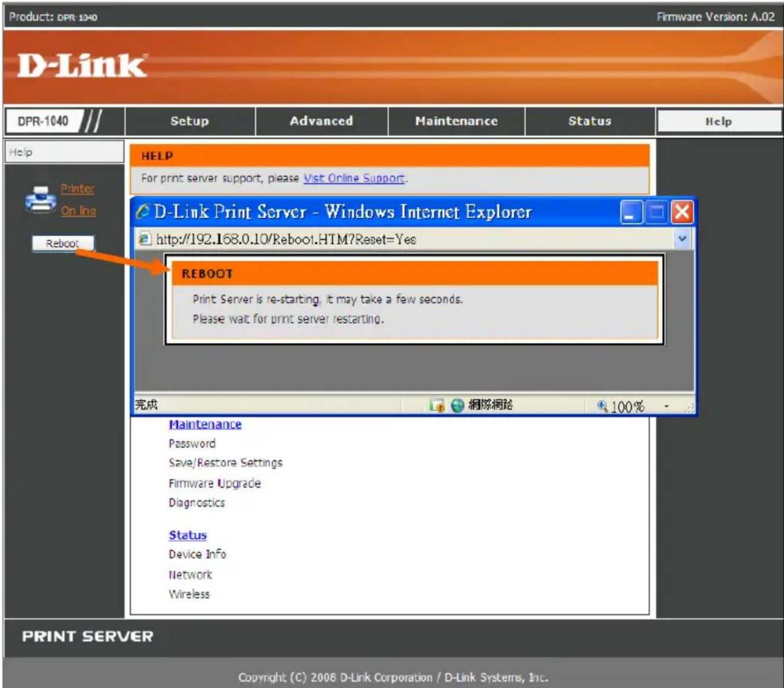784x688 pixels.
Task: Click the Firmware Upgrade entry
Action: (x=214, y=483)
